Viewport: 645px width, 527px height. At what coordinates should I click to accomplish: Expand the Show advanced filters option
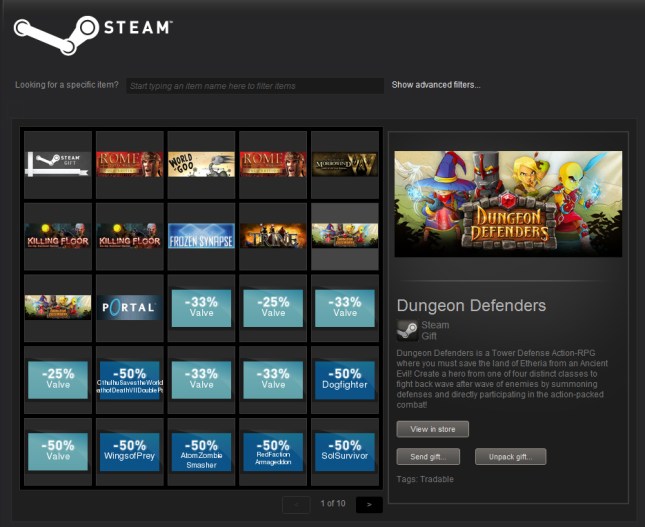pos(436,85)
